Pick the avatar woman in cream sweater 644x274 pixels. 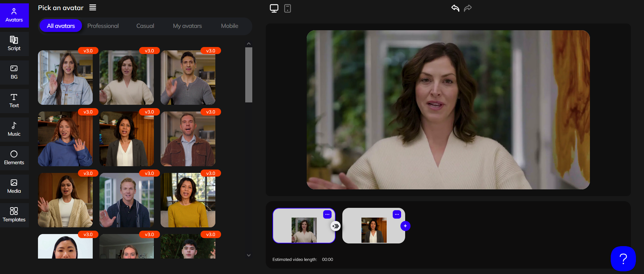[127, 78]
